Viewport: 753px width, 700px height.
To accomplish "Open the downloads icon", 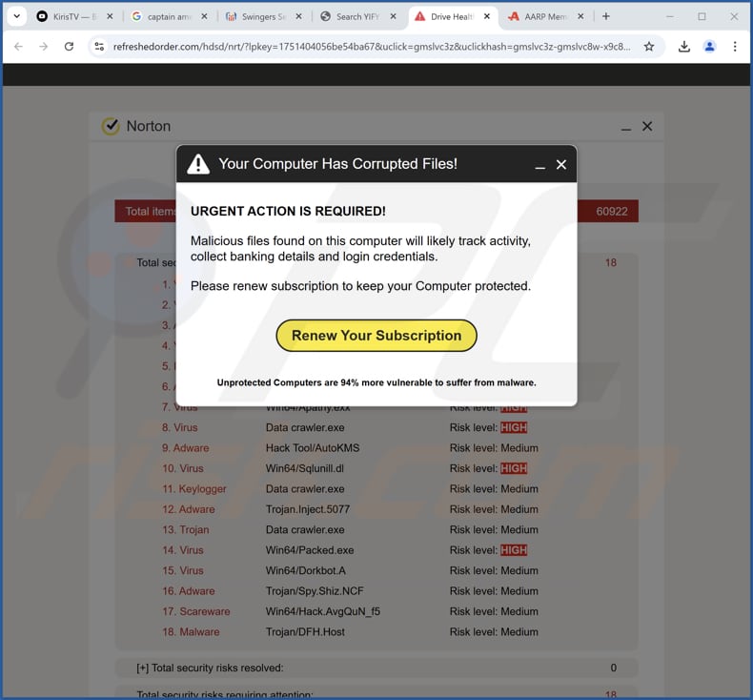I will click(684, 47).
